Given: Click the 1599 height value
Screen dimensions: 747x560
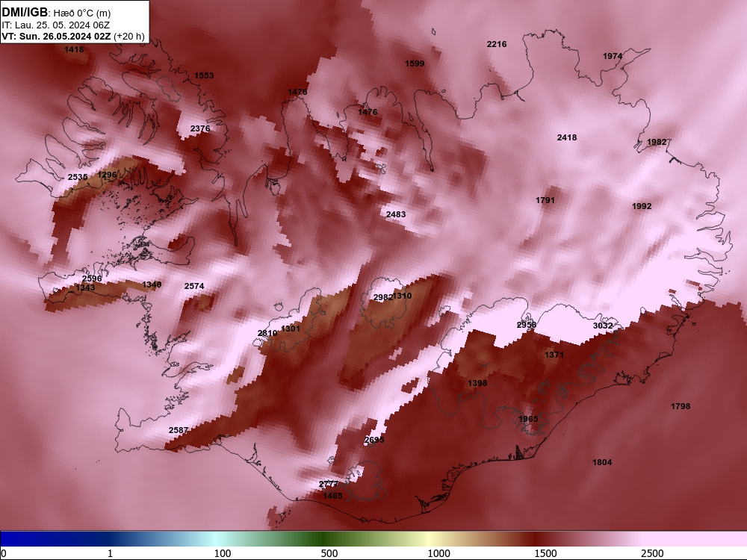Looking at the screenshot, I should (415, 63).
